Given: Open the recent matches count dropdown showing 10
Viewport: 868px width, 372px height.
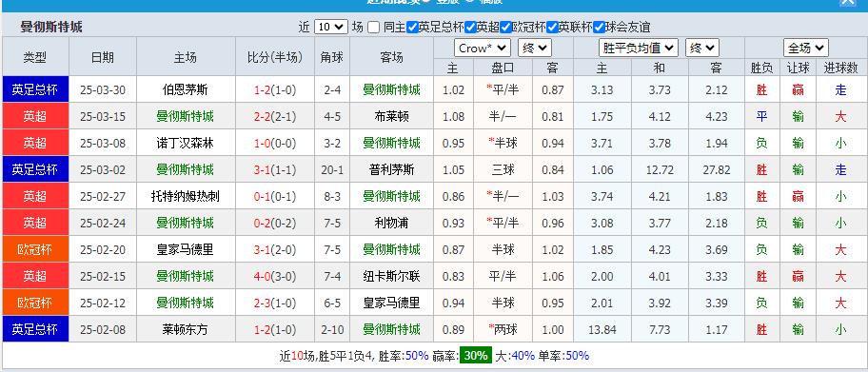Looking at the screenshot, I should click(x=331, y=28).
